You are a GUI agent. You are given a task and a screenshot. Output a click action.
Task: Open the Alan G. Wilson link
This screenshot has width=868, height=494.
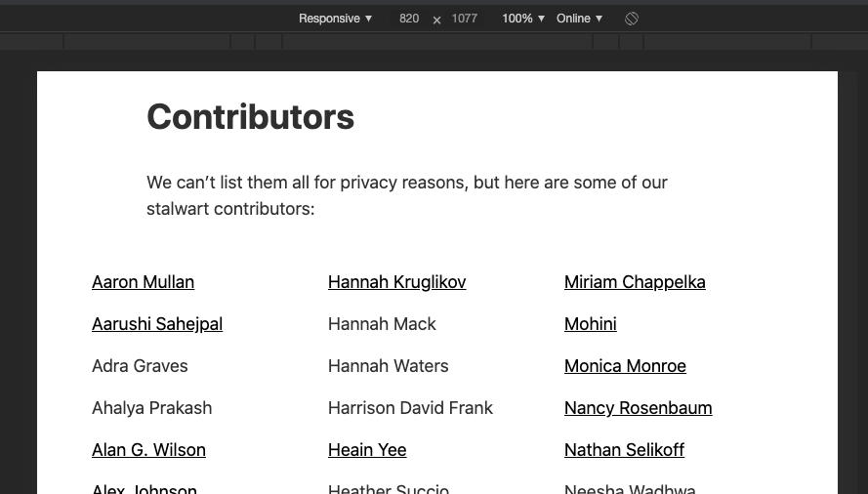[149, 450]
